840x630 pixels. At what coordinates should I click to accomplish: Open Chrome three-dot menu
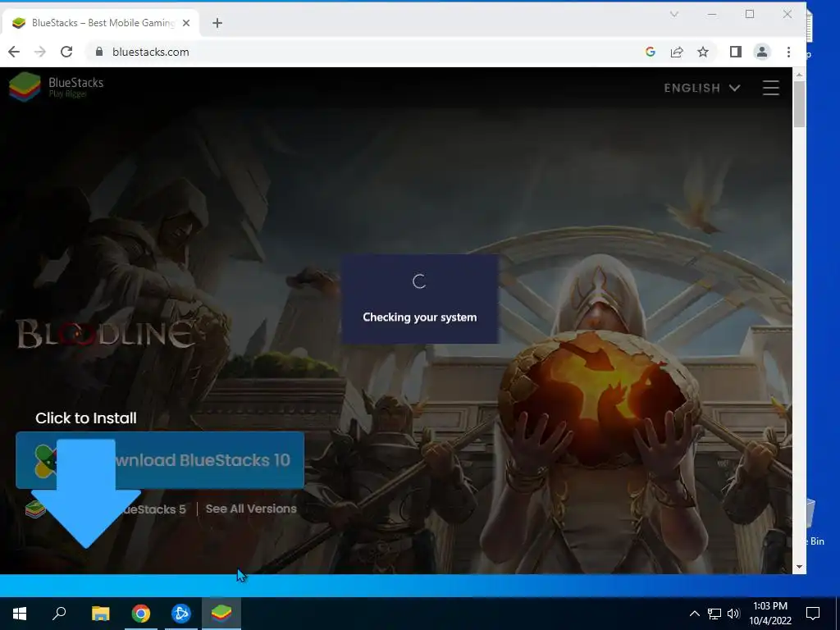[788, 52]
